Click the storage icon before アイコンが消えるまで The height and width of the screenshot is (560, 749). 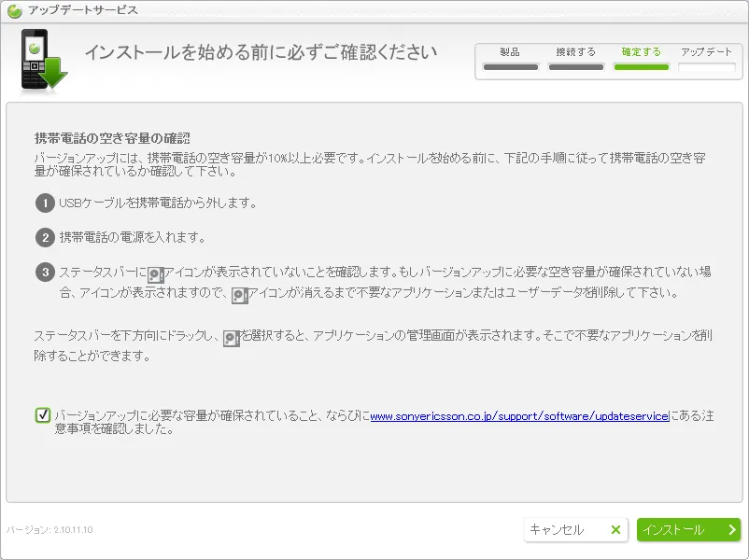[x=239, y=294]
